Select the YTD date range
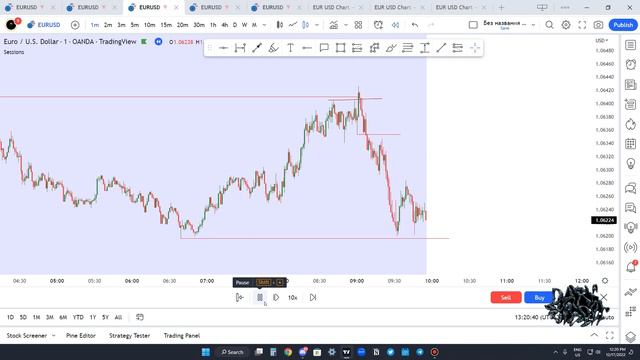The width and height of the screenshot is (640, 360). coord(78,317)
